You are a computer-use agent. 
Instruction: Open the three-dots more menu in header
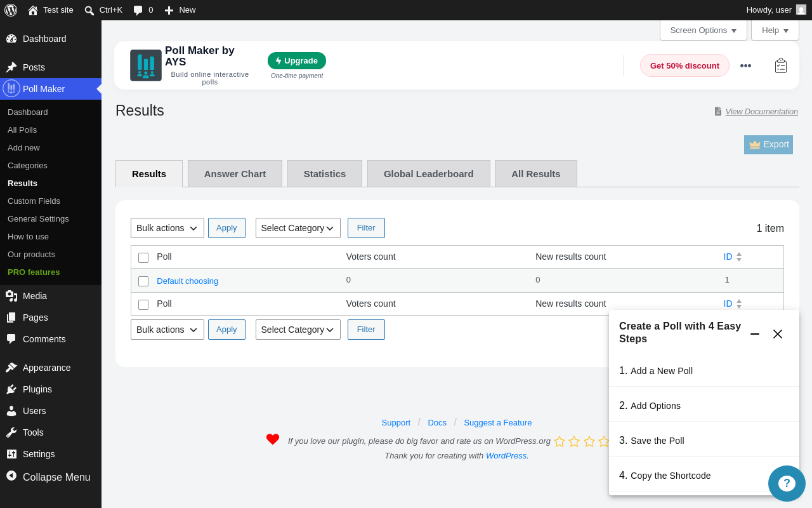745,65
